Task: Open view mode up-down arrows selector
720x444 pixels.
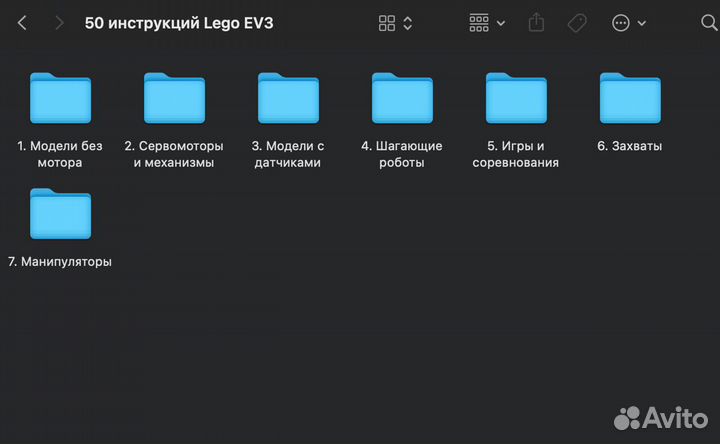Action: click(408, 23)
